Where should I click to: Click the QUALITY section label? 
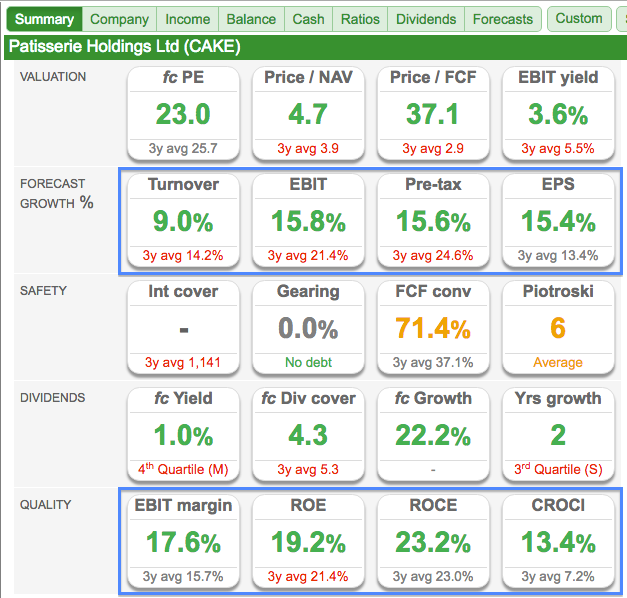[x=45, y=505]
